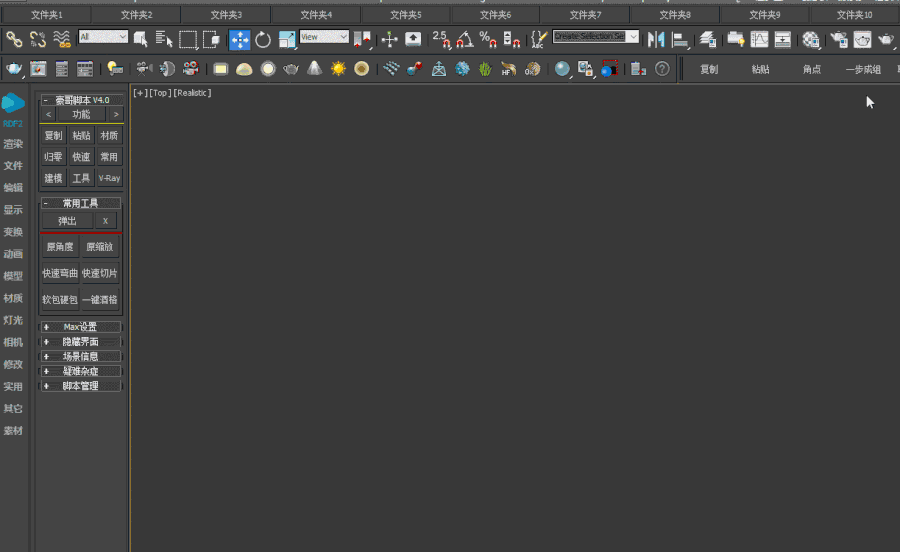This screenshot has height=552, width=900.
Task: Toggle Spinner Snap
Action: pos(511,39)
